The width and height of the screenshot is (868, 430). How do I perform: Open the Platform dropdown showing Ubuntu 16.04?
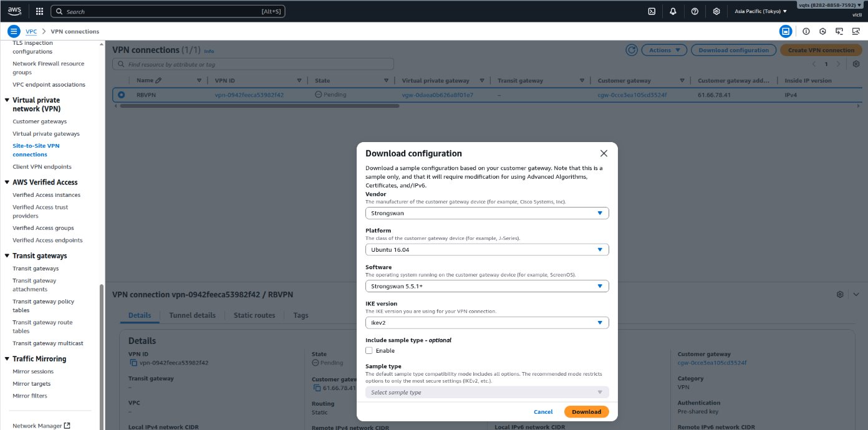pos(486,250)
